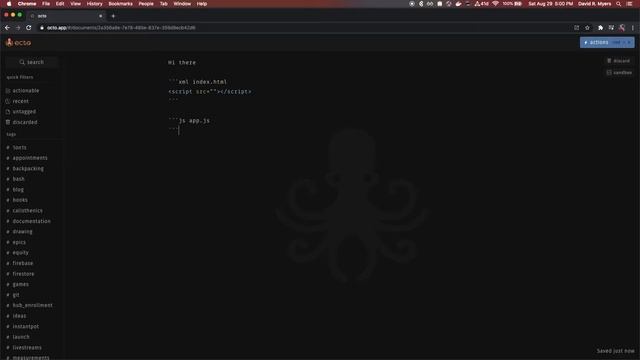Click the Chrome profile avatar icon

tap(622, 28)
